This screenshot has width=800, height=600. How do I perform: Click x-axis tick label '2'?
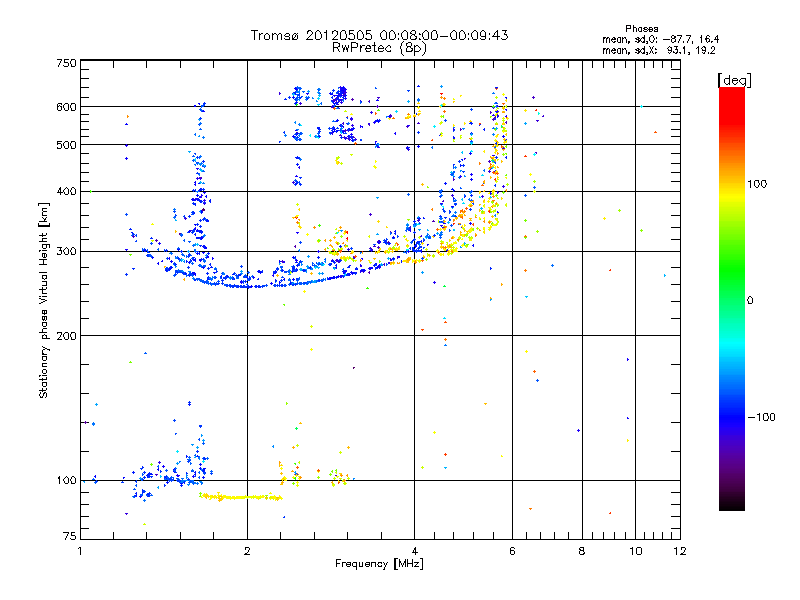tap(247, 551)
